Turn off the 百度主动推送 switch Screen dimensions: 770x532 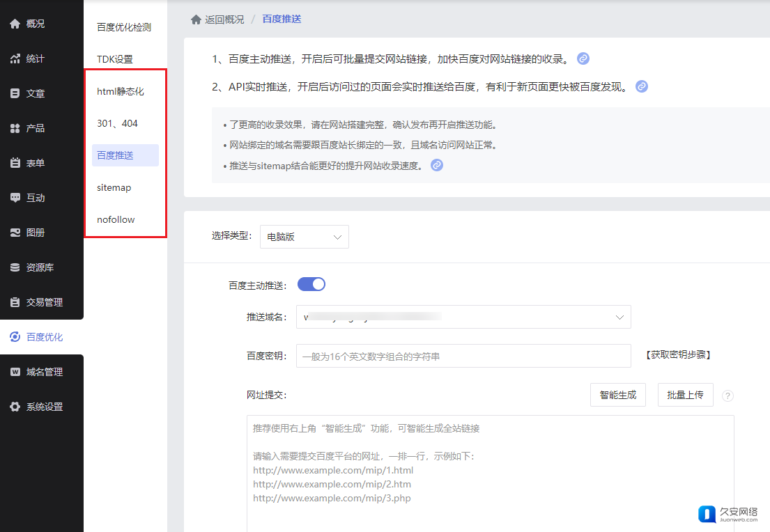tap(311, 284)
